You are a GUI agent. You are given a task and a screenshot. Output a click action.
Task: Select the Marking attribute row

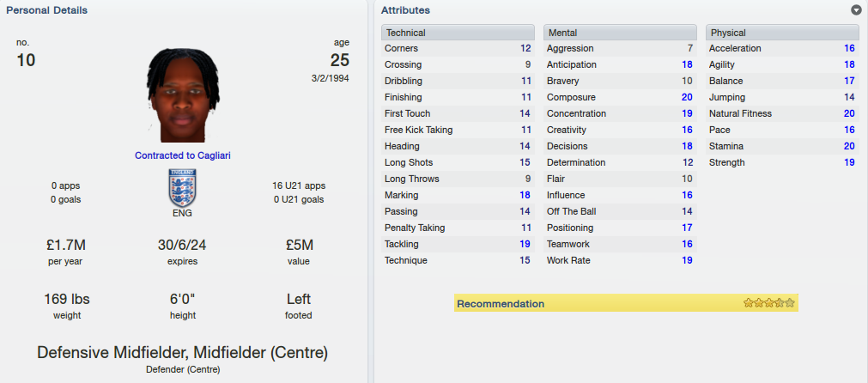click(x=458, y=195)
